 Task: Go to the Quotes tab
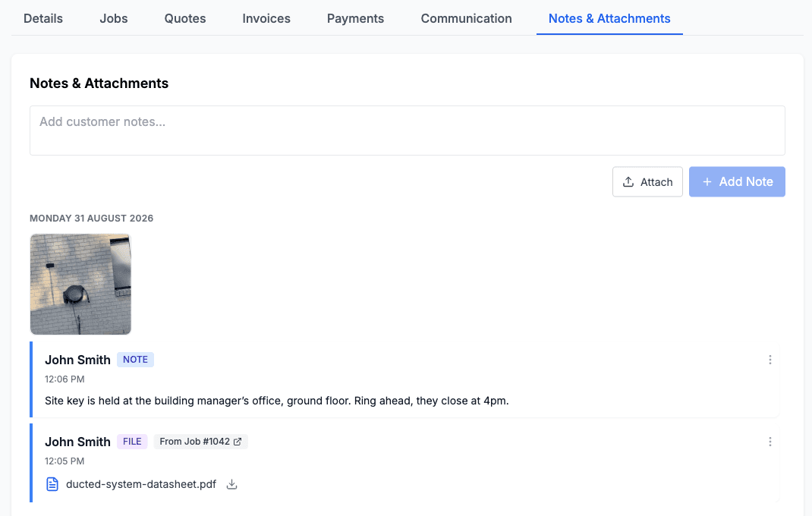pyautogui.click(x=185, y=19)
